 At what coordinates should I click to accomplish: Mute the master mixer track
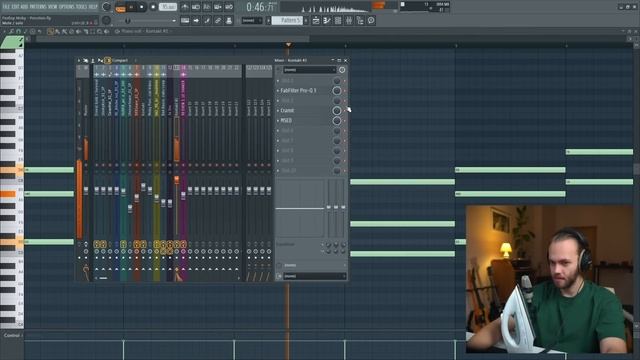pyautogui.click(x=86, y=165)
